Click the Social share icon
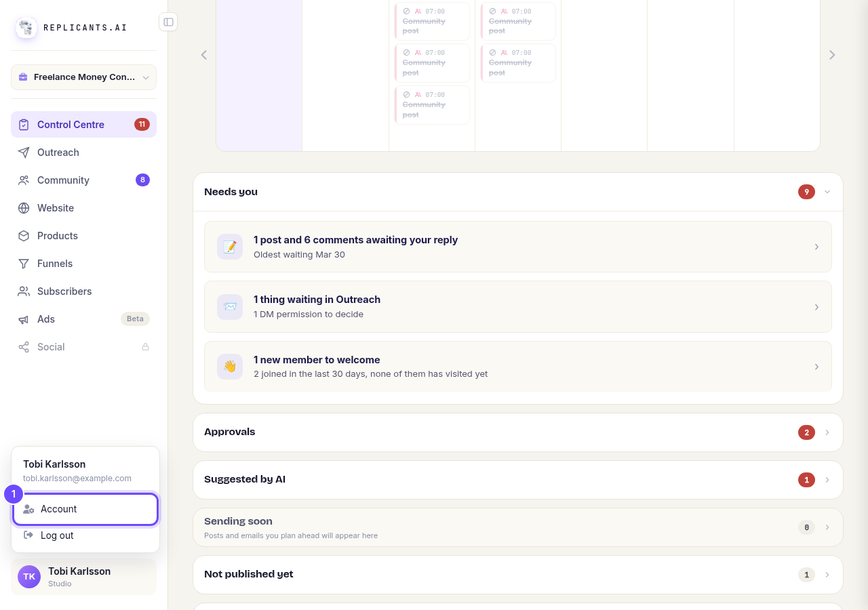 [24, 347]
